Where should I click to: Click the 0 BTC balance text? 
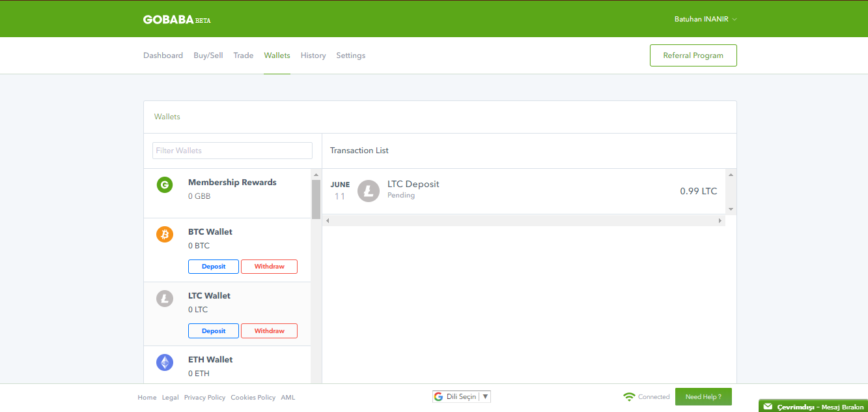[199, 246]
